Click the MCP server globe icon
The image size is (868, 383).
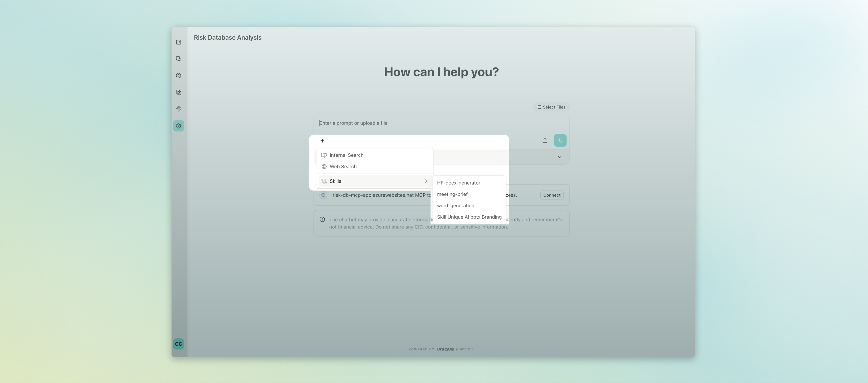pos(323,195)
